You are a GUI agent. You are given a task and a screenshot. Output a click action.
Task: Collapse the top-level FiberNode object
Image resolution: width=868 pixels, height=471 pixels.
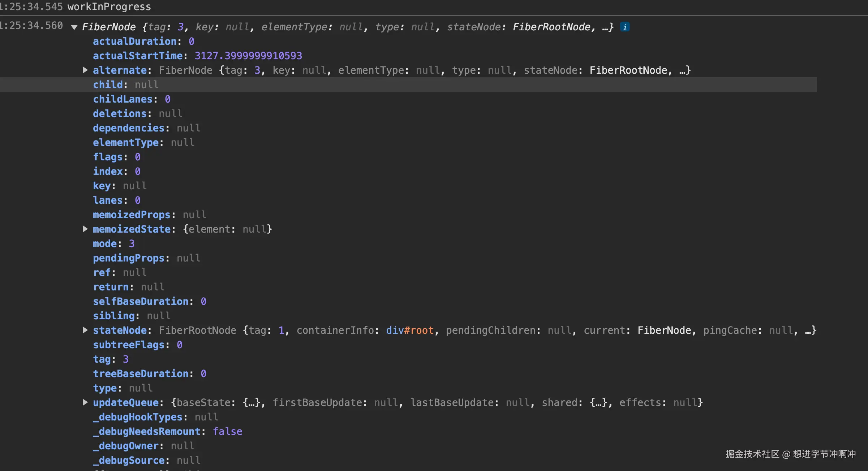pos(74,27)
